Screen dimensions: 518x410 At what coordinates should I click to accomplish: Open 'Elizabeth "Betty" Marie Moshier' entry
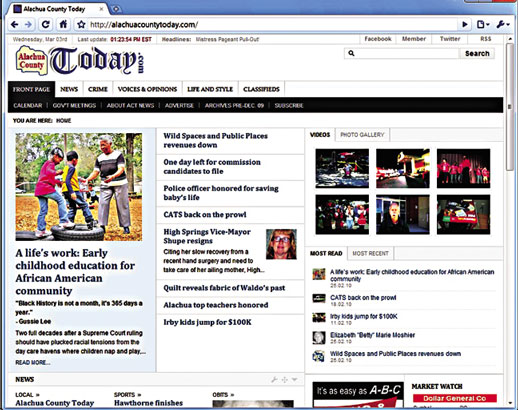tap(372, 335)
